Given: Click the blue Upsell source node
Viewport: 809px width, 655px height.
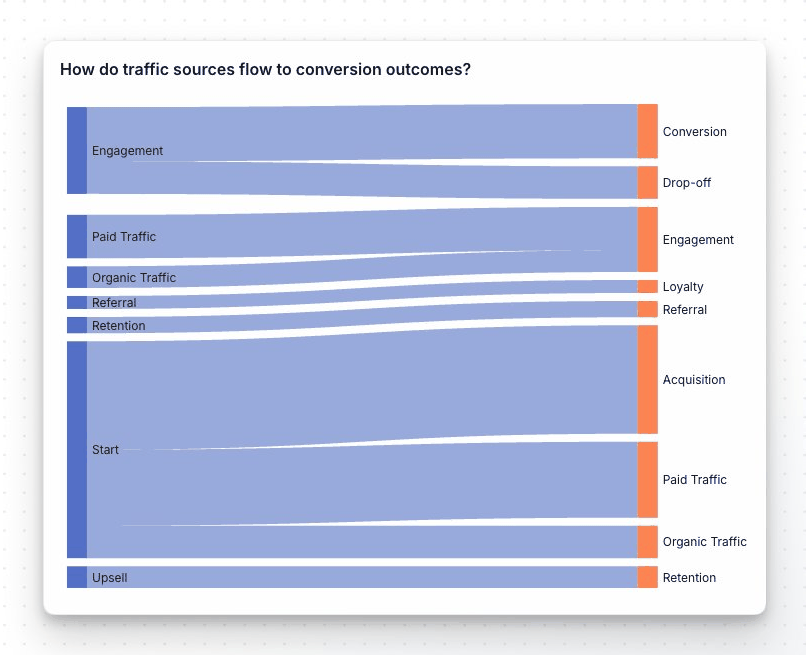Looking at the screenshot, I should [77, 577].
